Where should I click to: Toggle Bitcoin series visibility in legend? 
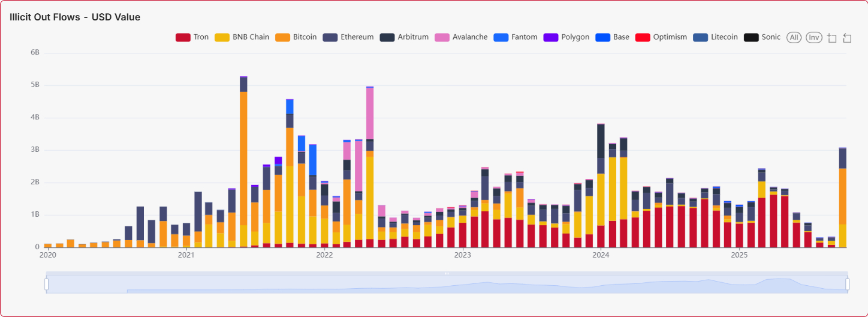[x=296, y=37]
